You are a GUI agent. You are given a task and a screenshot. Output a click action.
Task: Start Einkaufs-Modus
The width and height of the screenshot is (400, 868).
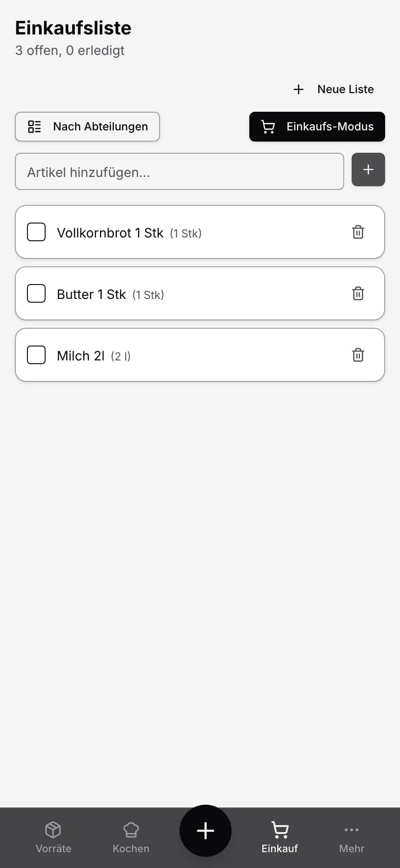point(317,127)
